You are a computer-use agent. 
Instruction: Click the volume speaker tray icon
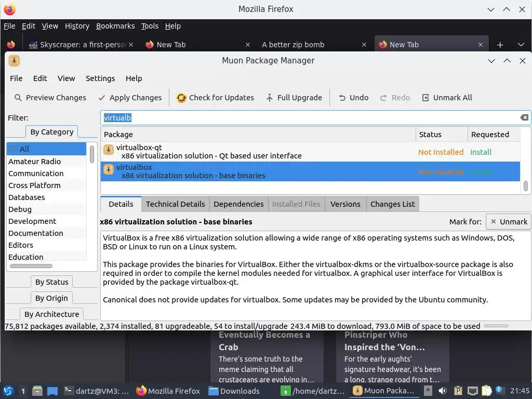click(443, 391)
